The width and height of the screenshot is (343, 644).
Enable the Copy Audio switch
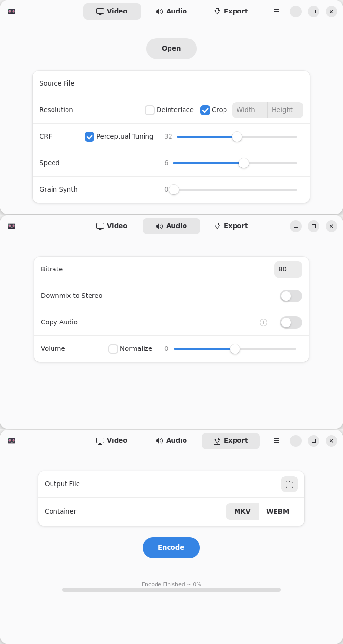point(291,322)
